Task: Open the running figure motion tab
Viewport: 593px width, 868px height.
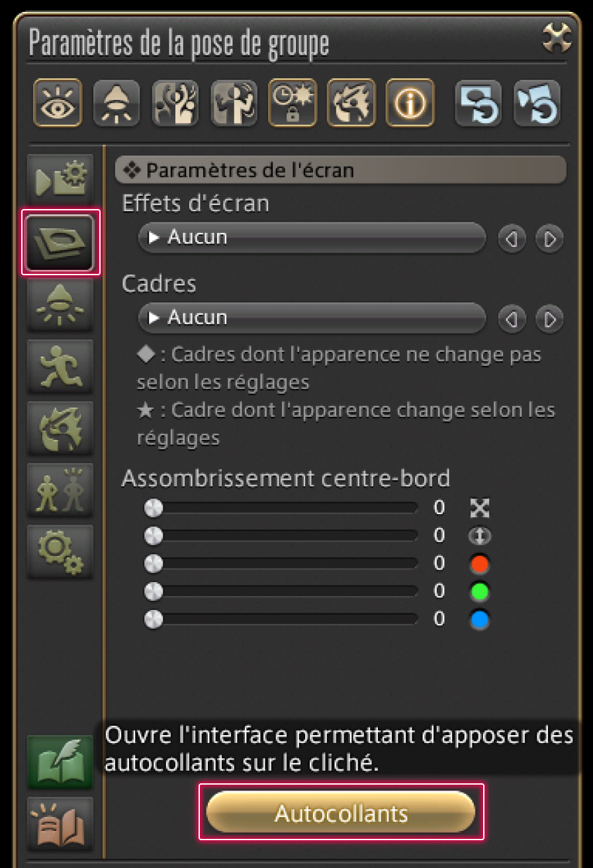Action: tap(60, 367)
